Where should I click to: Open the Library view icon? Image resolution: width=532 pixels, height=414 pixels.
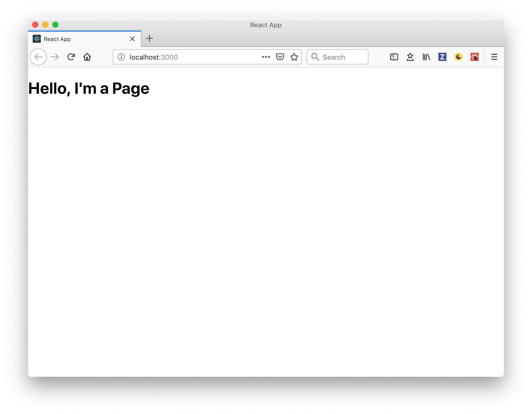tap(426, 57)
